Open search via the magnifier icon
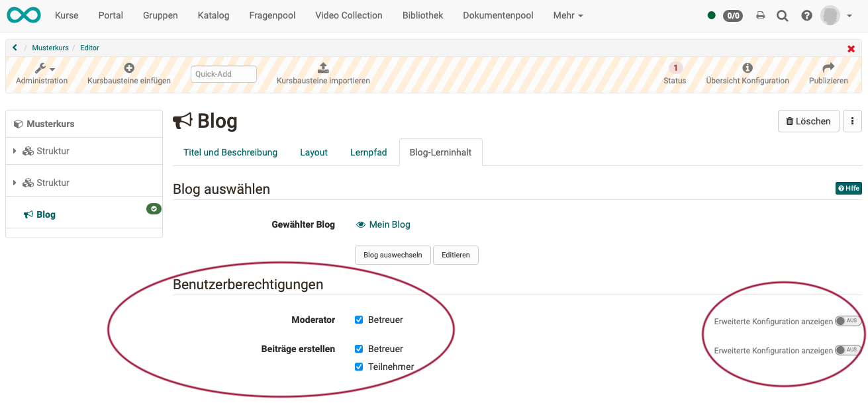 782,15
